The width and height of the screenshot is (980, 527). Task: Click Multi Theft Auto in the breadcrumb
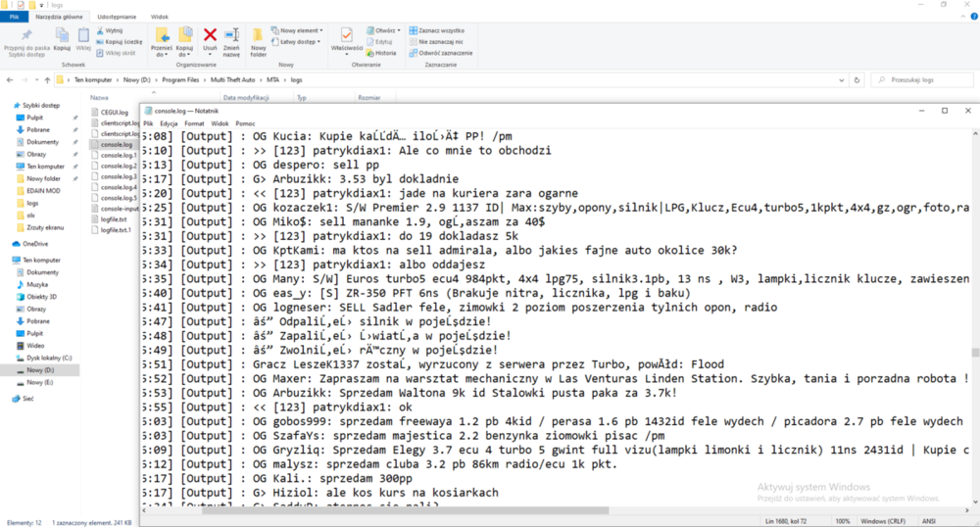(x=232, y=80)
